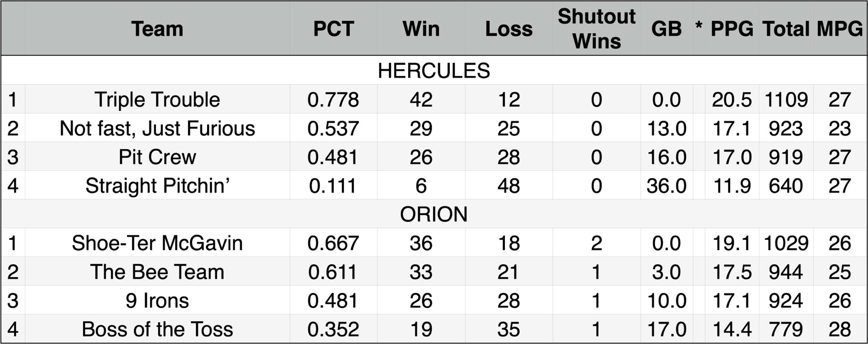Select the HERCULES division row
The height and width of the screenshot is (344, 868).
point(434,71)
